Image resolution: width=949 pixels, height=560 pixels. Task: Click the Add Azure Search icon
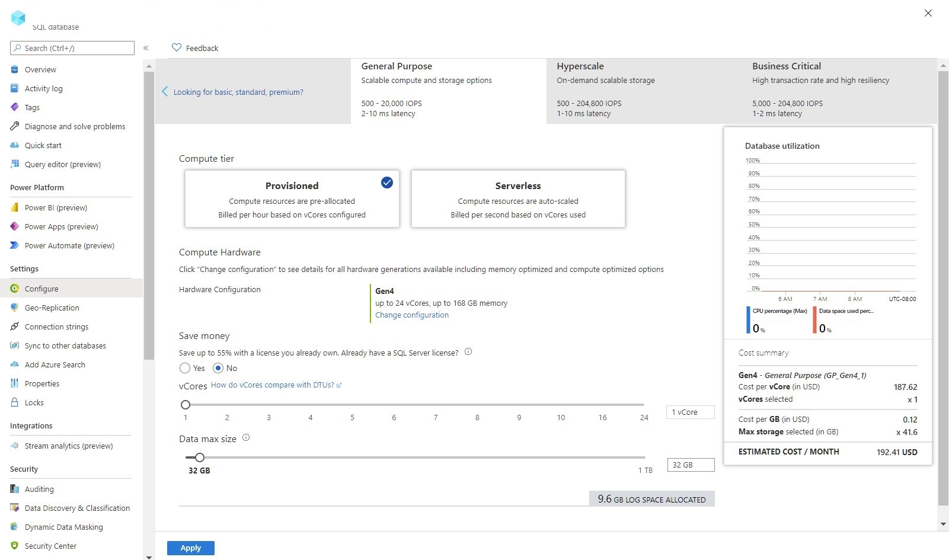point(15,364)
